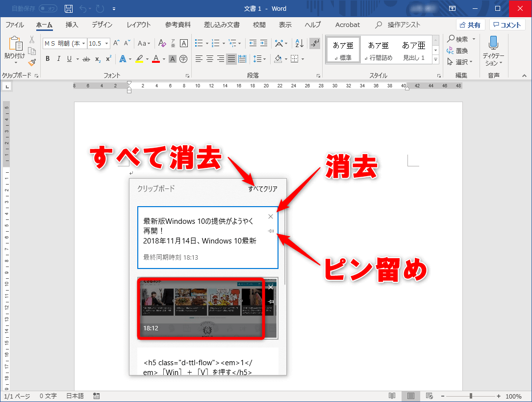This screenshot has width=532, height=402.
Task: Click the clear formatting eraser icon
Action: (162, 43)
